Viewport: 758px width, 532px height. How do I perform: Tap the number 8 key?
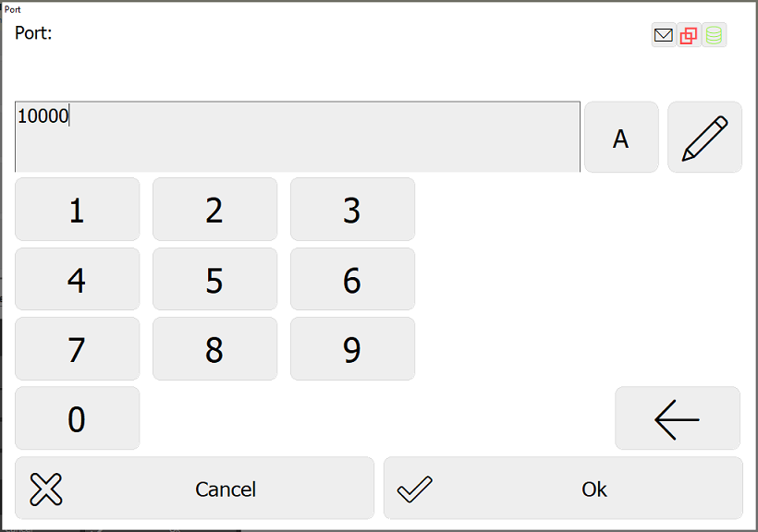tap(215, 349)
